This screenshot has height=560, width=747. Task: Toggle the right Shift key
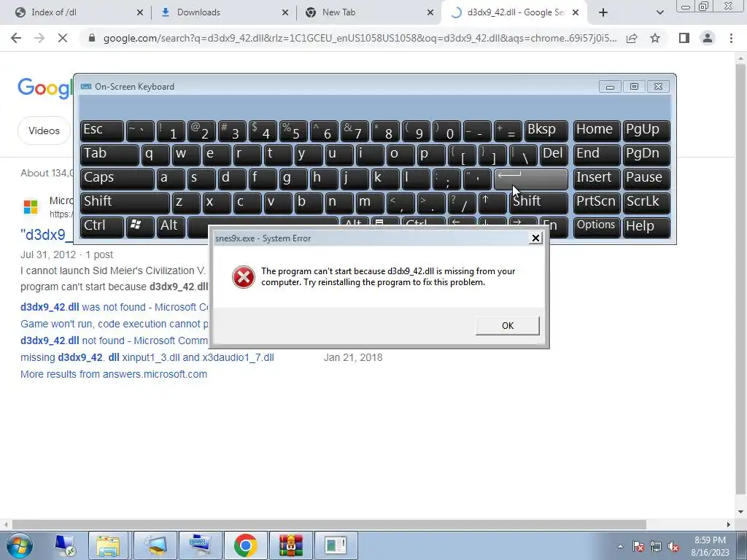(x=538, y=203)
